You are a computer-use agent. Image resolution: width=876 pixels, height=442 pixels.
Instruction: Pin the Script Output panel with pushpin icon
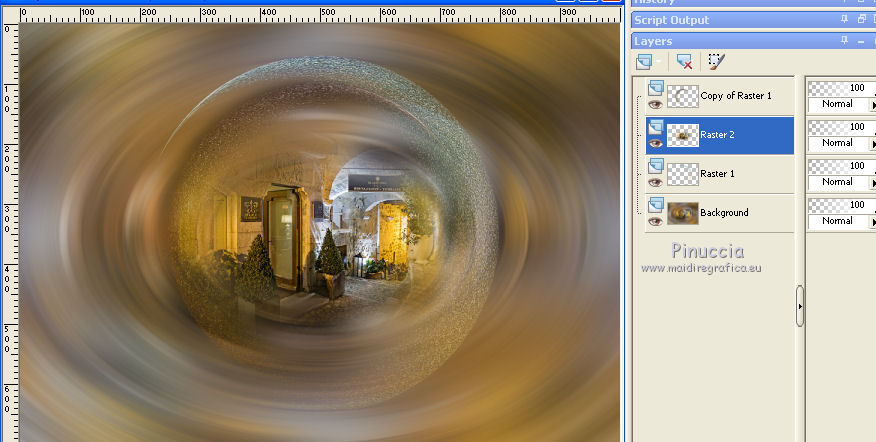click(844, 20)
